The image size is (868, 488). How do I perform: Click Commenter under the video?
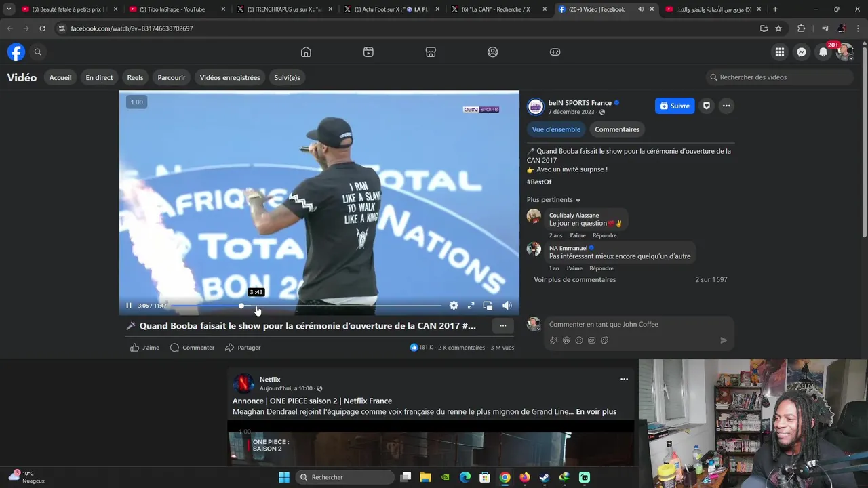(193, 348)
